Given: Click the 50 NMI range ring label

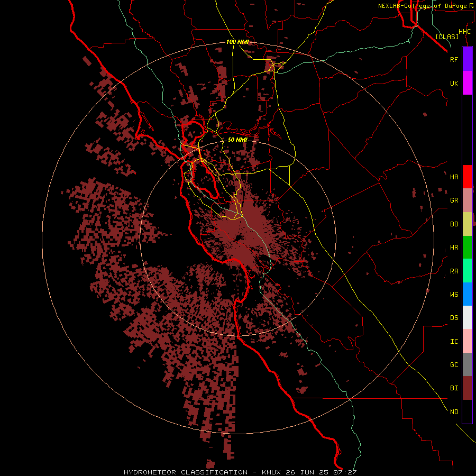Looking at the screenshot, I should click(x=237, y=140).
